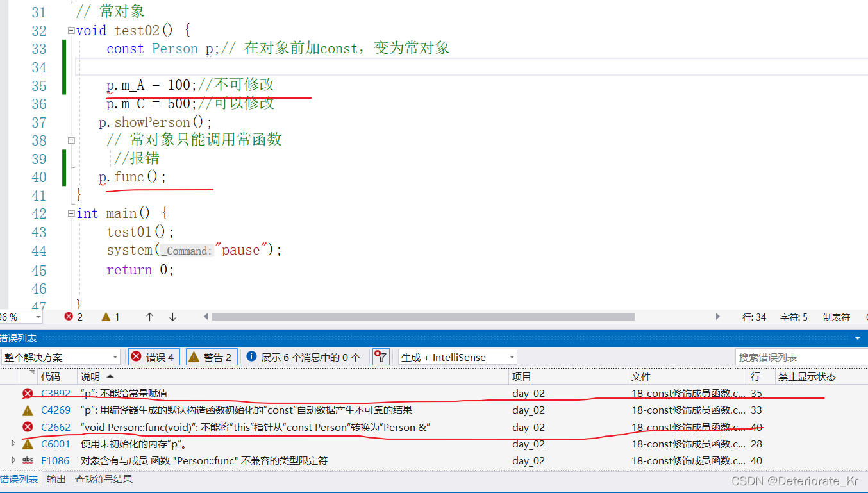Image resolution: width=868 pixels, height=493 pixels.
Task: Click the error icon of C3892 row
Action: tap(28, 394)
